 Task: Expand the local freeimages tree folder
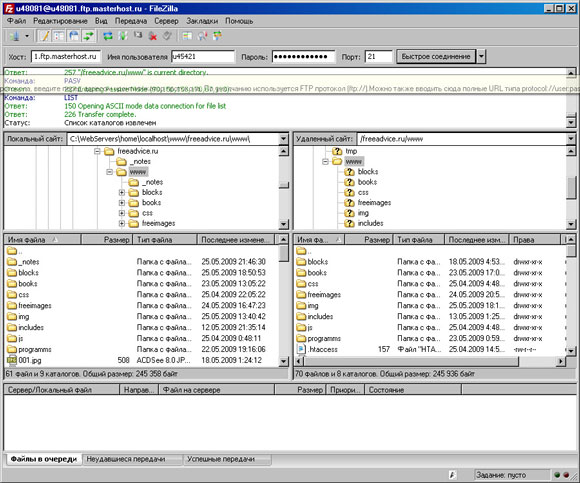pyautogui.click(x=122, y=223)
